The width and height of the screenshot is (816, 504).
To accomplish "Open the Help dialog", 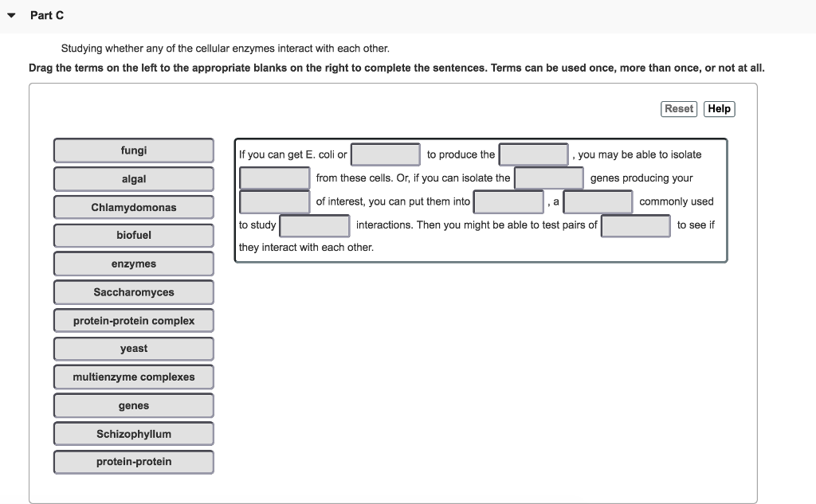I will tap(719, 109).
